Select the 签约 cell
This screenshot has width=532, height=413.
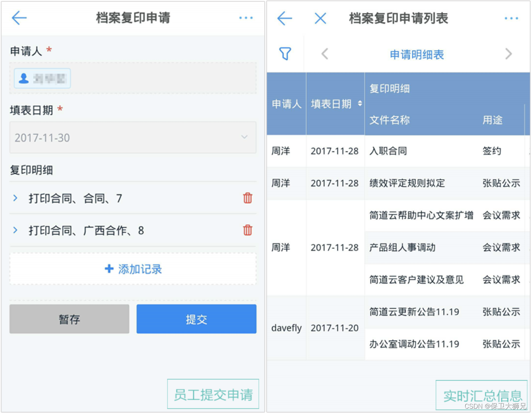click(492, 151)
